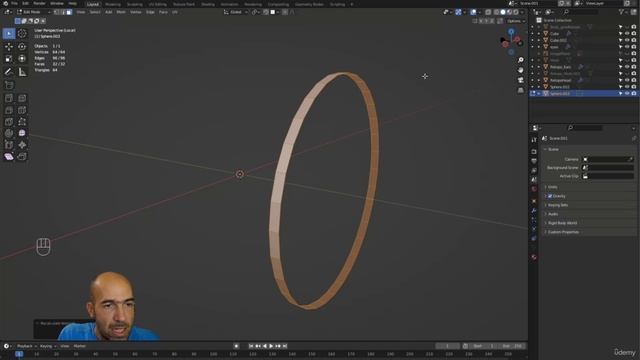640x360 pixels.
Task: Disable render for Sphere.003 camera icon
Action: pyautogui.click(x=633, y=93)
